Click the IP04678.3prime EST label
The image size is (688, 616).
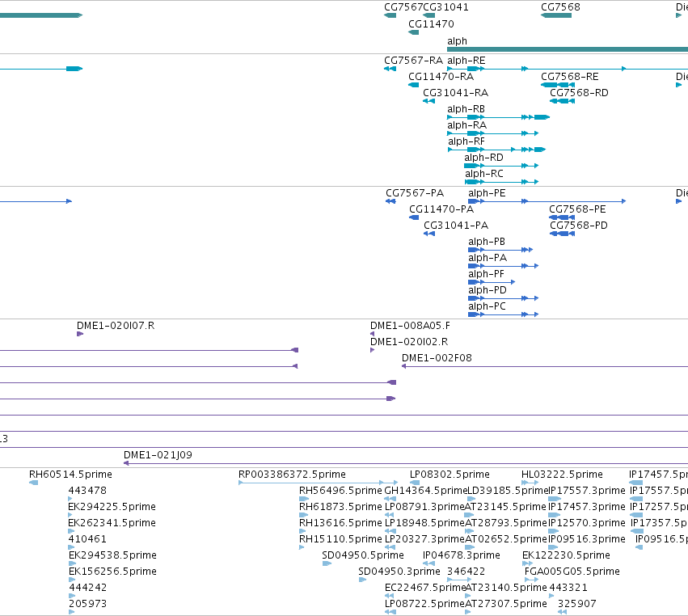pyautogui.click(x=461, y=556)
